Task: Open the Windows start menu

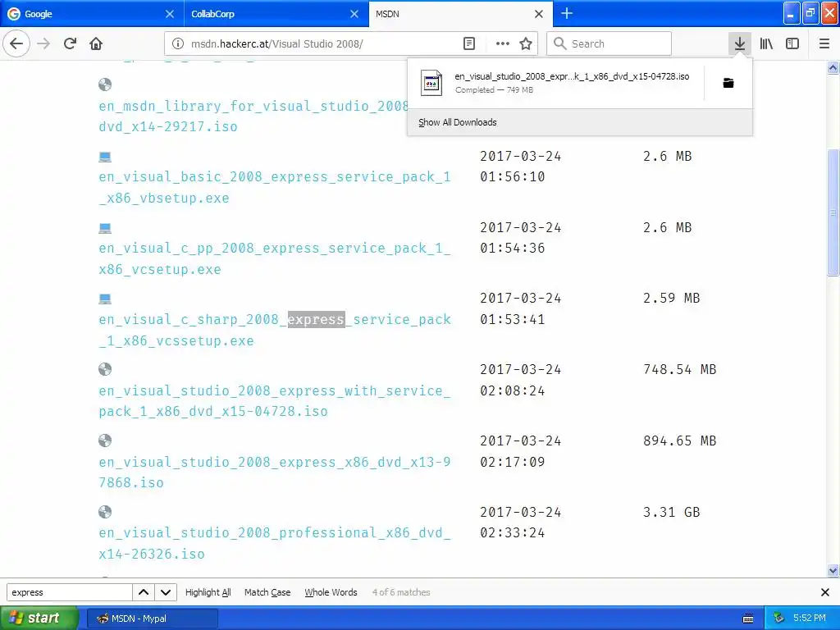Action: pyautogui.click(x=39, y=618)
